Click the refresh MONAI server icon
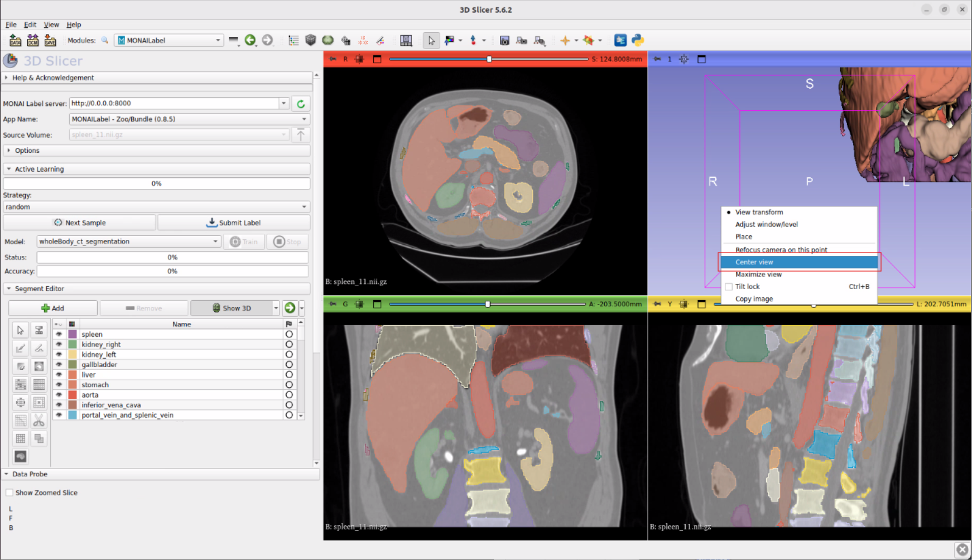This screenshot has height=560, width=972. [x=301, y=104]
